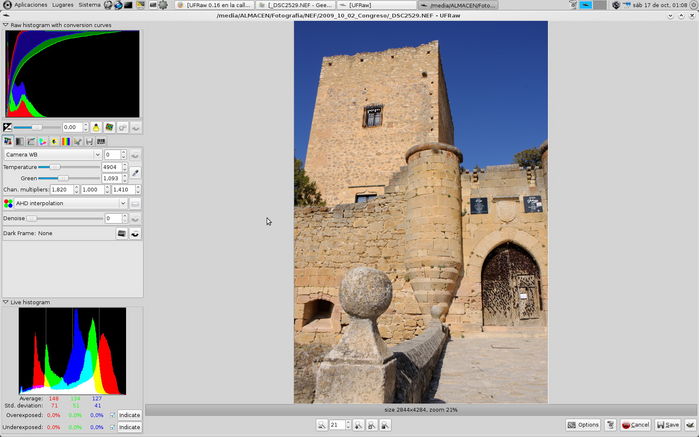
Task: Zoom in on the preview image
Action: 358,425
